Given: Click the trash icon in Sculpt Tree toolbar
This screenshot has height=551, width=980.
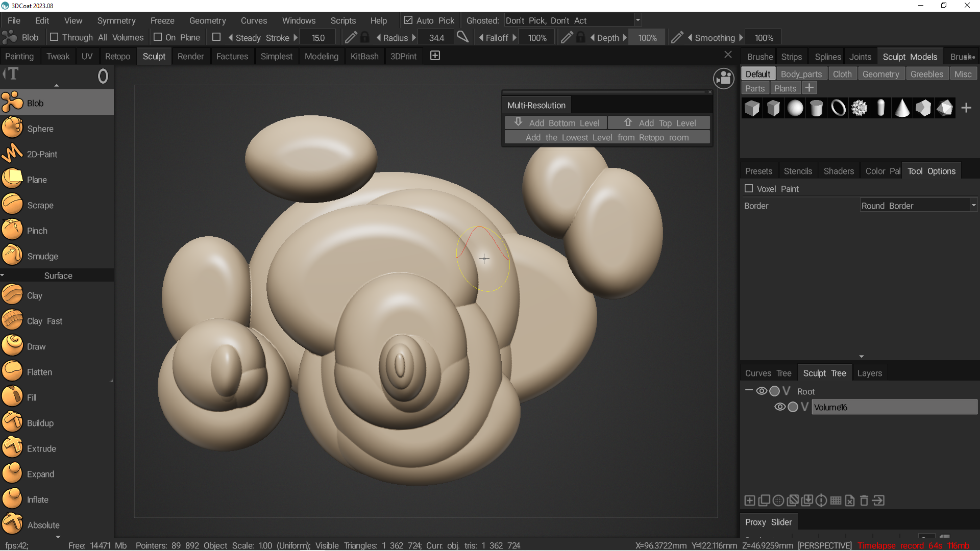Looking at the screenshot, I should [864, 500].
